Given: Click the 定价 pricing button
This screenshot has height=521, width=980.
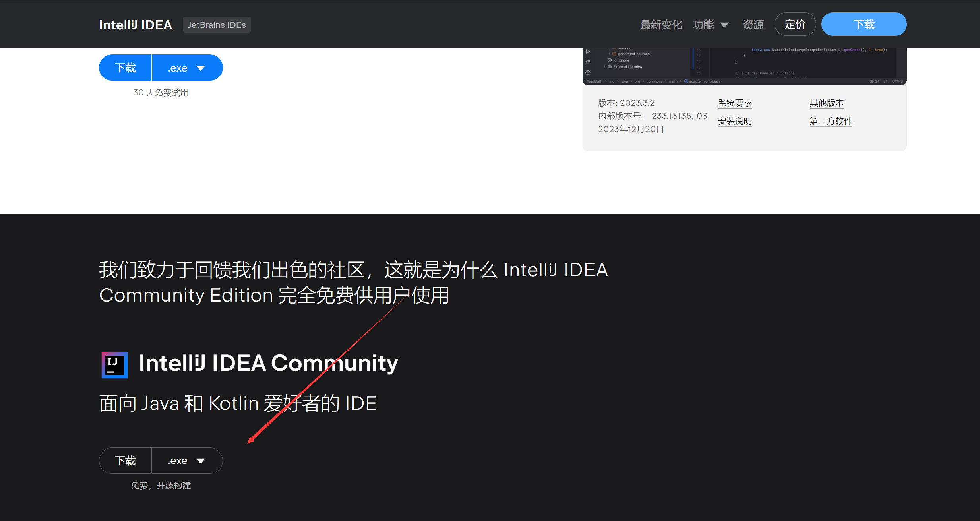Looking at the screenshot, I should click(795, 24).
